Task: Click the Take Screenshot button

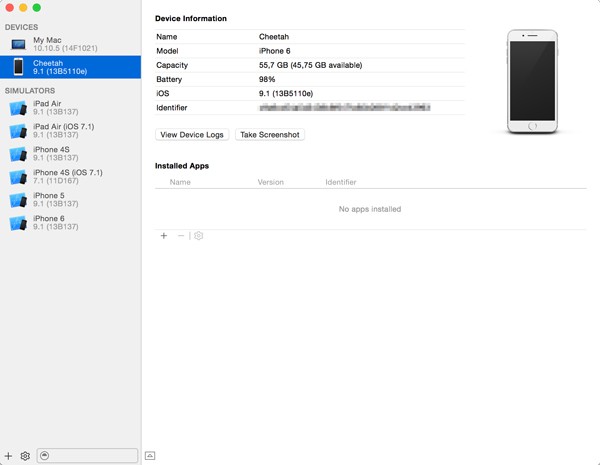Action: pos(270,135)
